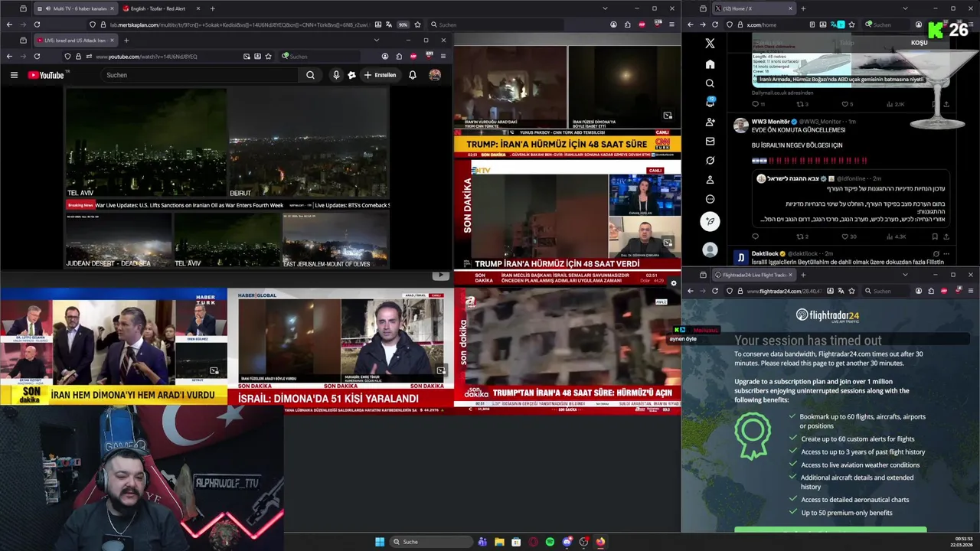
Task: Switch to the Multi TV - 6 haber kanalı tab
Action: pyautogui.click(x=75, y=8)
